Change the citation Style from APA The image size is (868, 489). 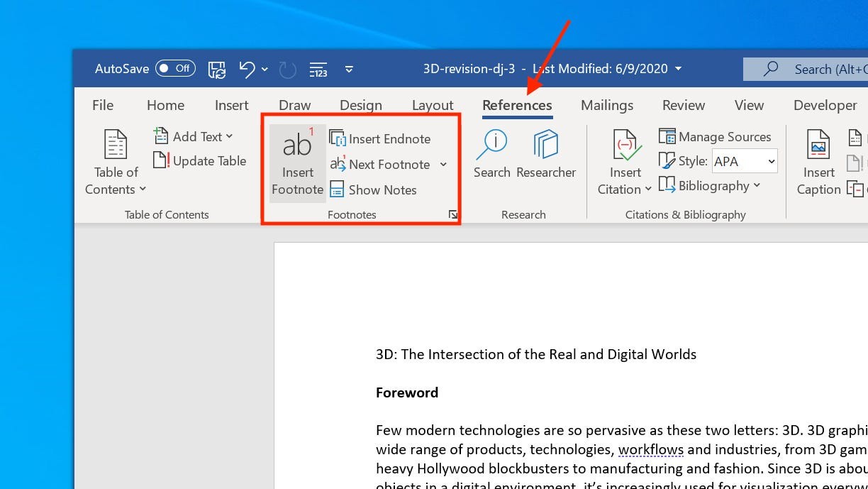pos(744,161)
